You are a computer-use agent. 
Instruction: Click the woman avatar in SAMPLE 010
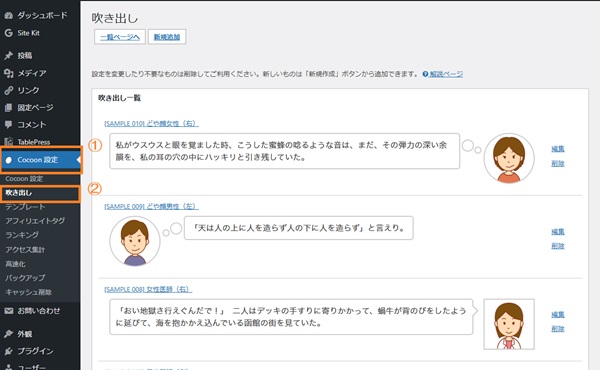tap(509, 158)
